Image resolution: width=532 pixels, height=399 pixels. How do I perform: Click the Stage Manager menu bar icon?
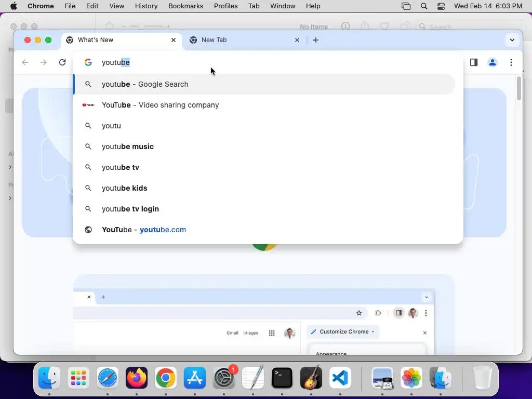point(406,6)
